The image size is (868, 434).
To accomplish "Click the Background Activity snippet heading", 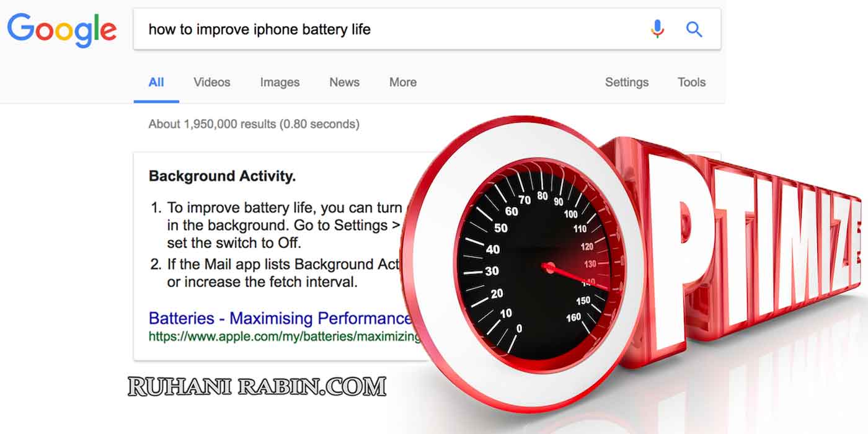I will tap(222, 177).
